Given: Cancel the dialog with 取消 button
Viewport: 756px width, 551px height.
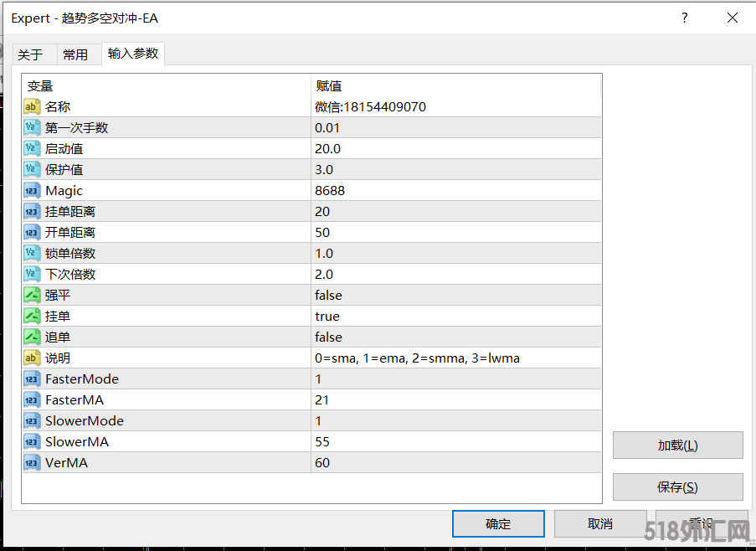Looking at the screenshot, I should pos(600,523).
